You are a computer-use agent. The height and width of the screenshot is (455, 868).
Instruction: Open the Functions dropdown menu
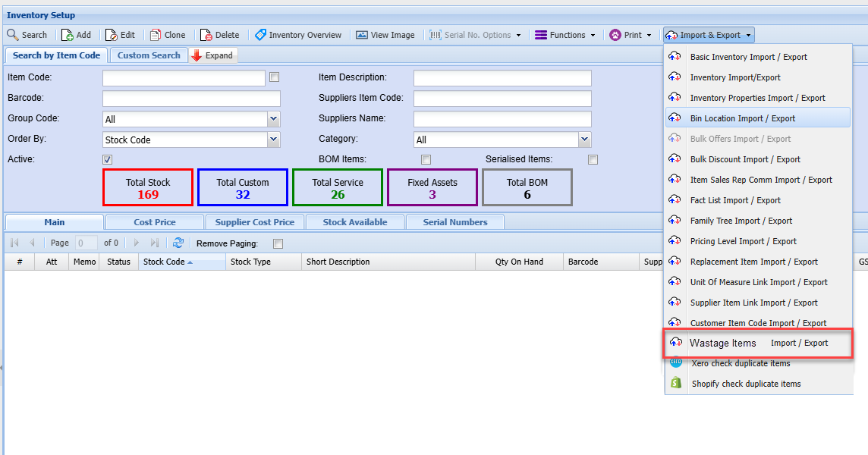565,35
